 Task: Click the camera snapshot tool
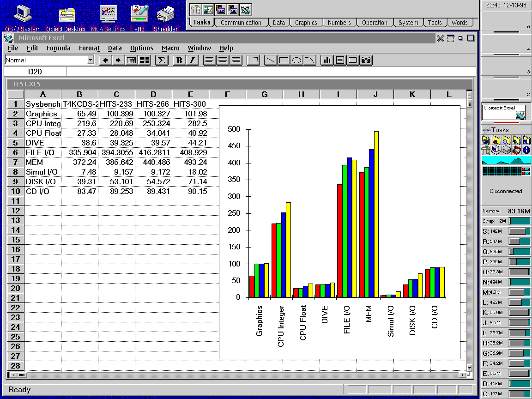pos(366,60)
